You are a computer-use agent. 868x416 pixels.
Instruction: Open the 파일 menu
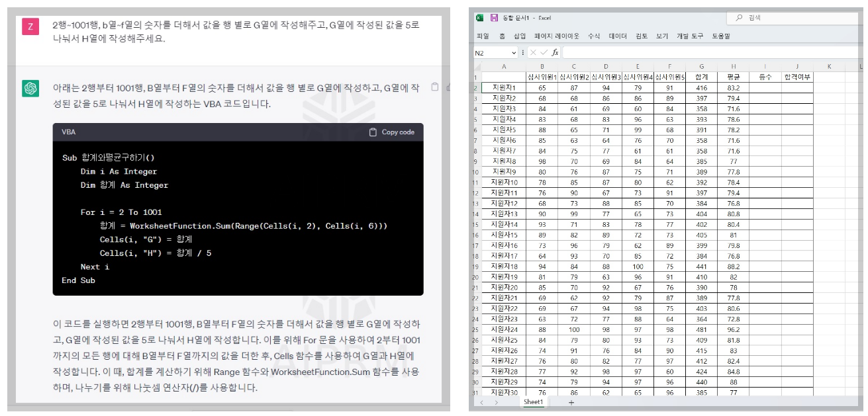(483, 36)
